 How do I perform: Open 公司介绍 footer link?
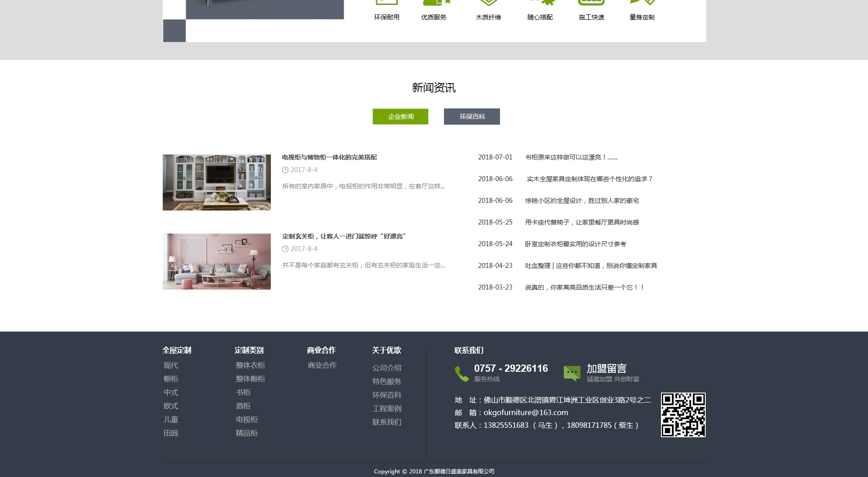click(387, 368)
